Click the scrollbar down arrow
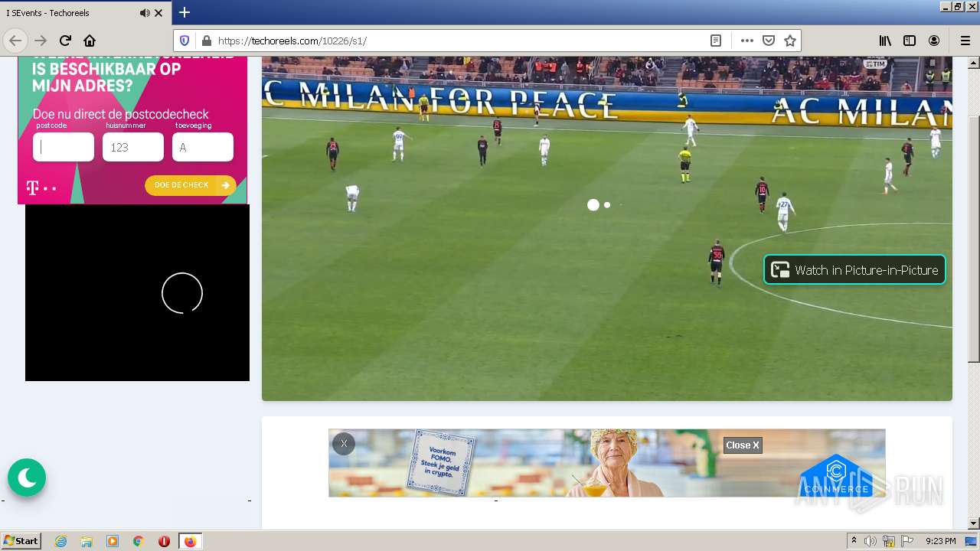This screenshot has height=551, width=980. click(974, 523)
